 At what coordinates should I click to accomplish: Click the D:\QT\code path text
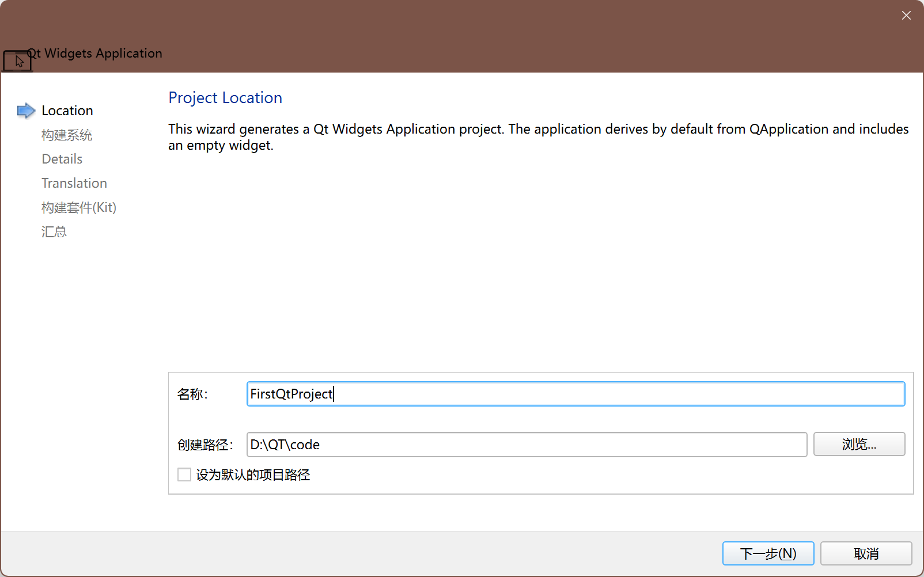tap(285, 444)
